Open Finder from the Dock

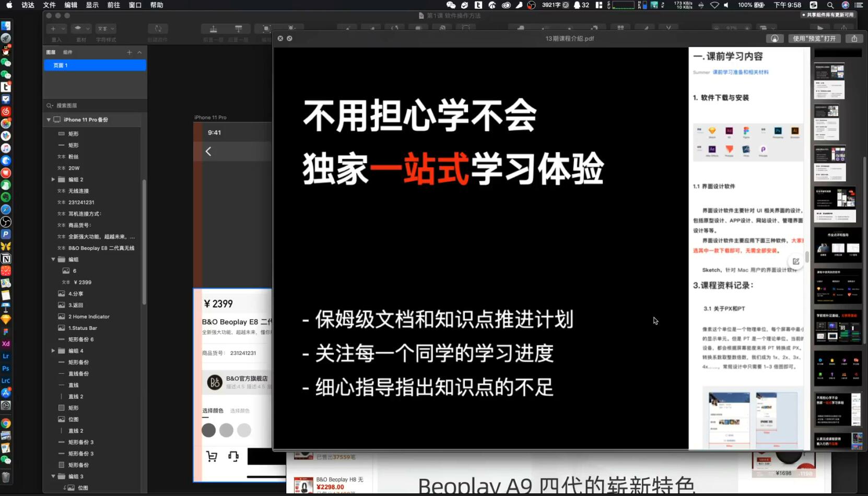pos(6,26)
